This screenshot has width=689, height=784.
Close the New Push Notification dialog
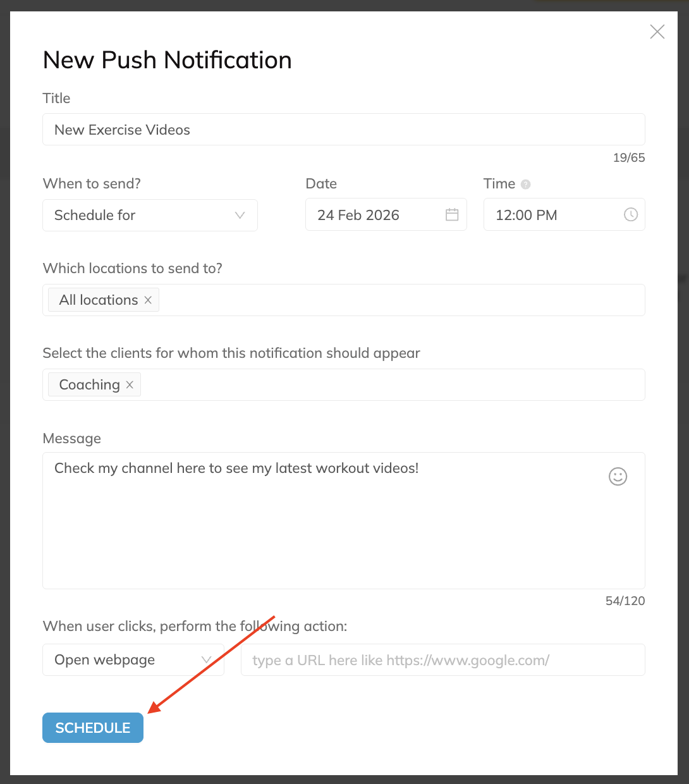point(657,32)
